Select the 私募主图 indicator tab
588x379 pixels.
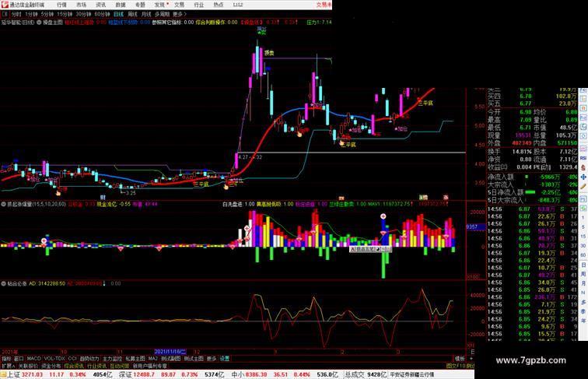pyautogui.click(x=135, y=359)
